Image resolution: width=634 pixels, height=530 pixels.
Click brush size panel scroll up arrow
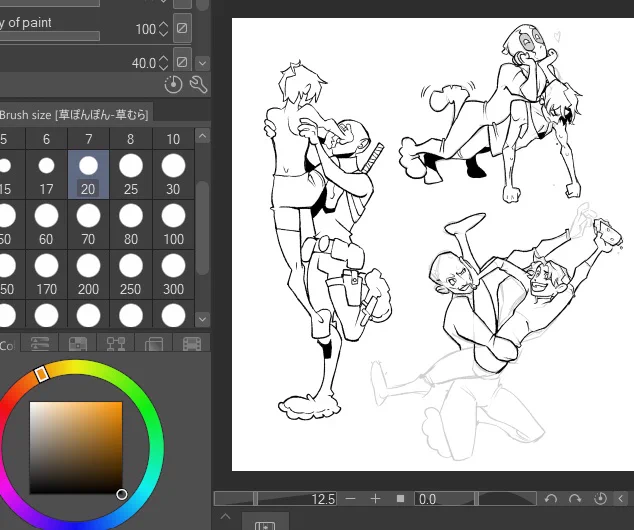(202, 136)
